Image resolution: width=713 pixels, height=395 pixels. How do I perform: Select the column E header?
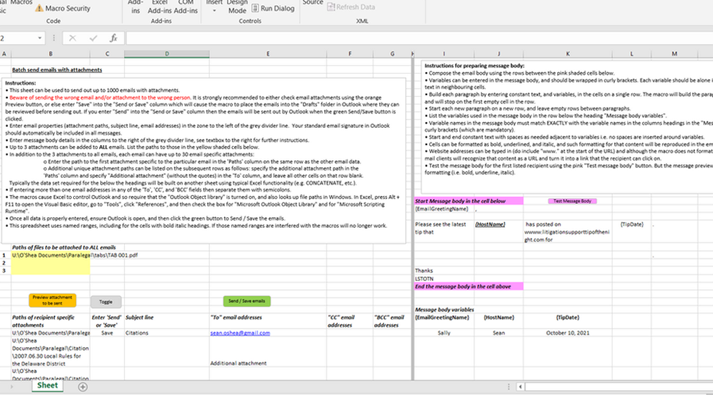click(268, 54)
